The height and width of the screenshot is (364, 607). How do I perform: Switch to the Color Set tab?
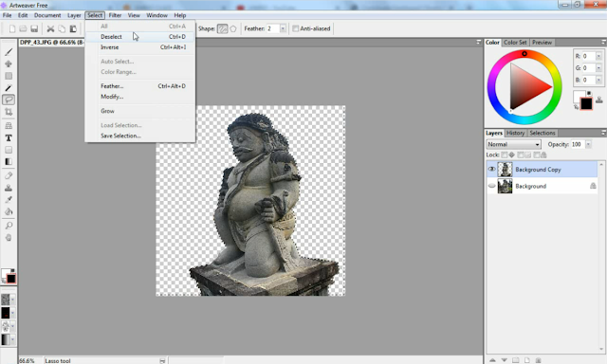tap(515, 43)
